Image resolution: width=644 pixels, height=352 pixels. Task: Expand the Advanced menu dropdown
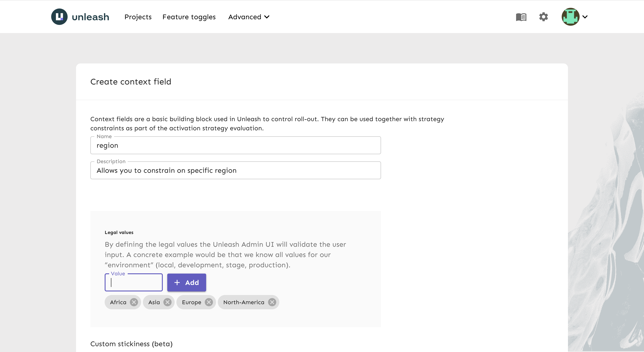[x=249, y=17]
